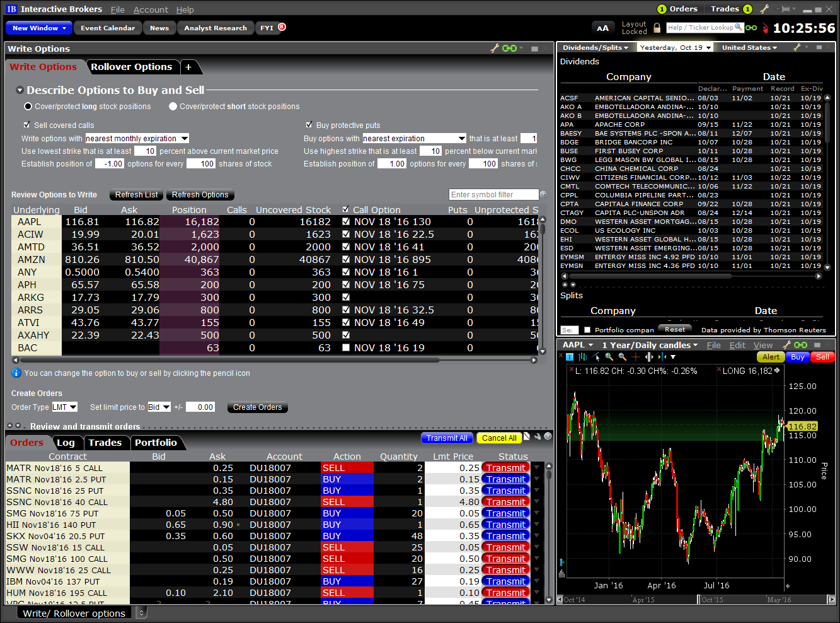Click the wrench icon on the Dividends panel
Viewport: 840px width, 623px height.
(795, 47)
